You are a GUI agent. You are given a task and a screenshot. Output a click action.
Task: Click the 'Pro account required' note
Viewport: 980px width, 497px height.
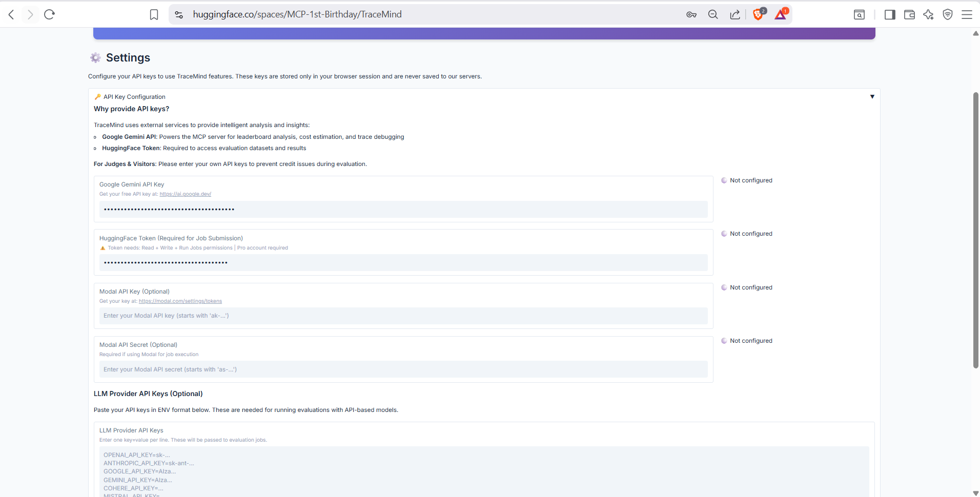tap(262, 248)
